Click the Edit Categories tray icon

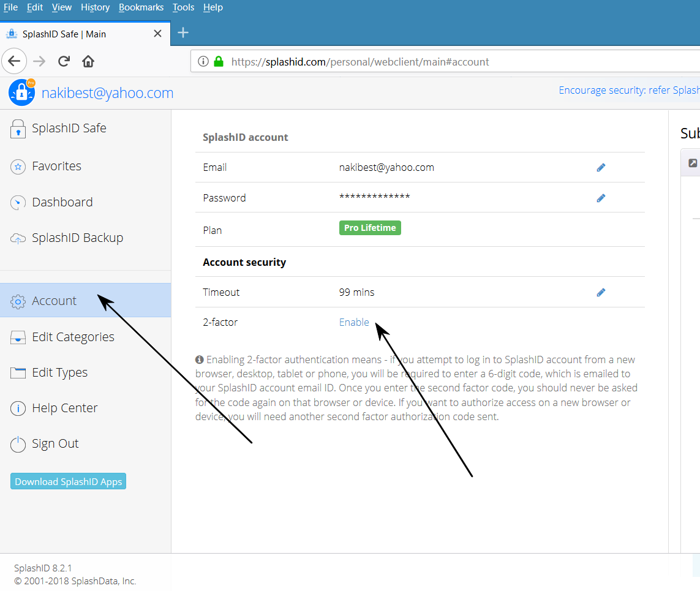(18, 337)
